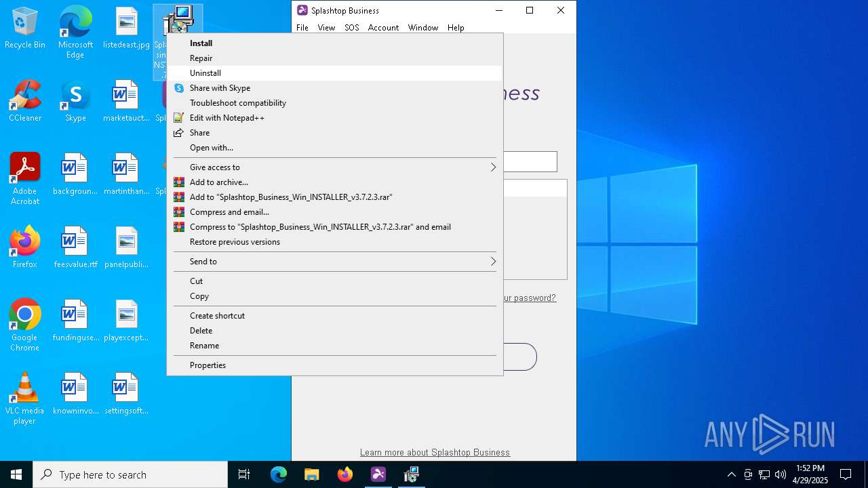The image size is (868, 488).
Task: Select the marketauct... Word document
Action: click(x=126, y=102)
